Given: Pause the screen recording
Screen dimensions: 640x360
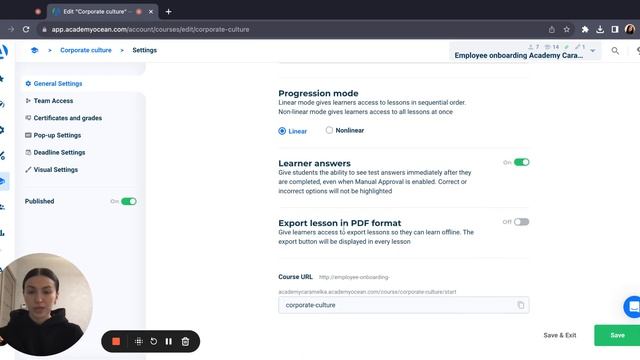Looking at the screenshot, I should 169,341.
